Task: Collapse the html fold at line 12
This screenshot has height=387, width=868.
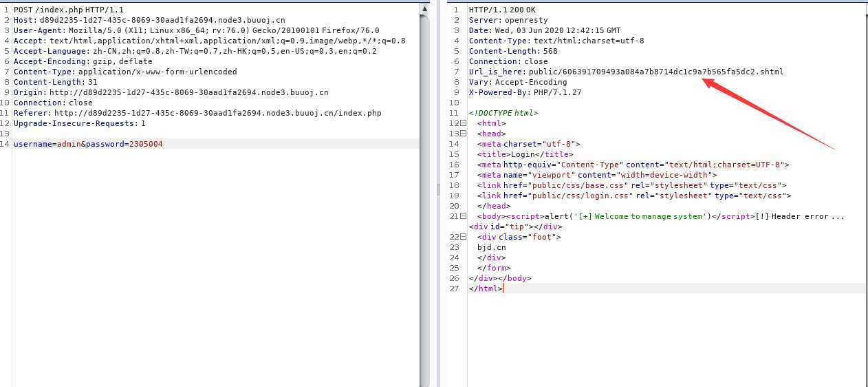Action: (x=464, y=123)
